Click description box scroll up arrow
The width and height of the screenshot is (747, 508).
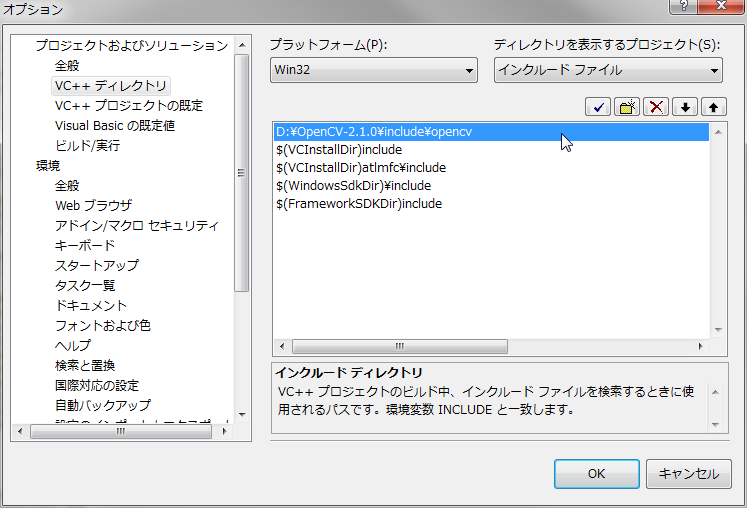tap(715, 392)
